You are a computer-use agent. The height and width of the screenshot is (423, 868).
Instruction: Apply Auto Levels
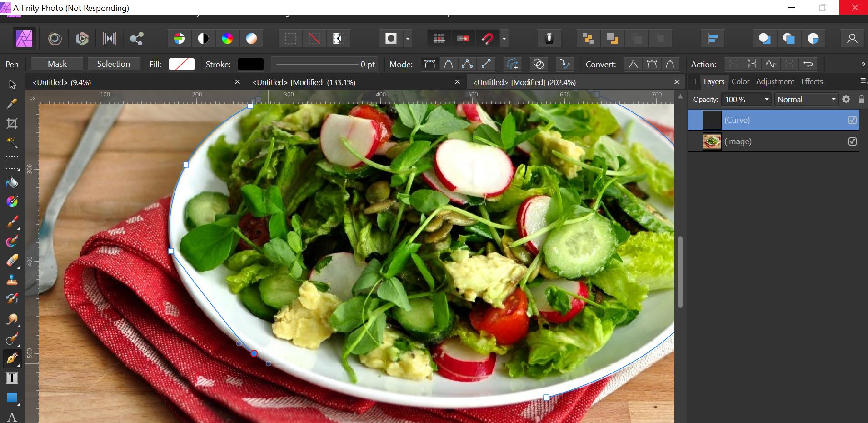click(180, 39)
